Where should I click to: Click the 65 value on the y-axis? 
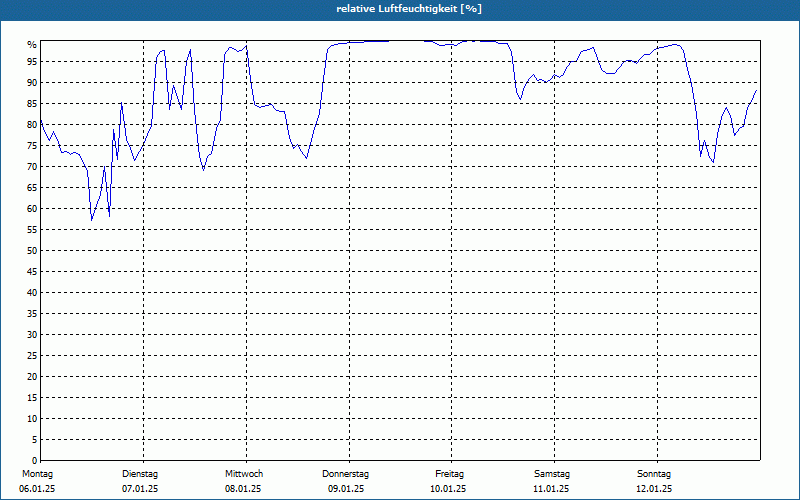tap(32, 188)
